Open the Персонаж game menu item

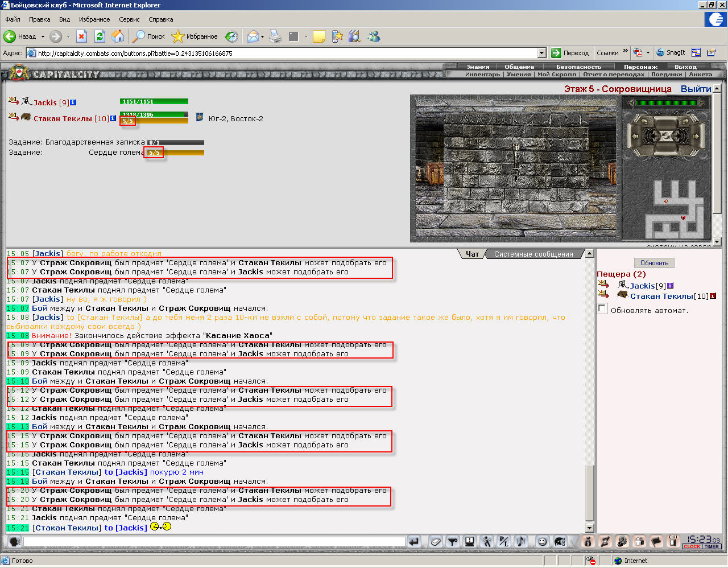click(x=640, y=67)
